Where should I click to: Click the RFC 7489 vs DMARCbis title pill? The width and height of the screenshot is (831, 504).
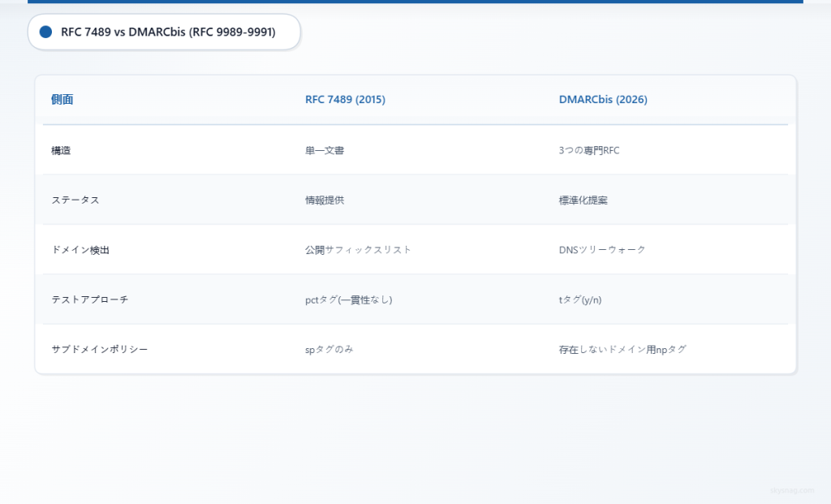[164, 32]
